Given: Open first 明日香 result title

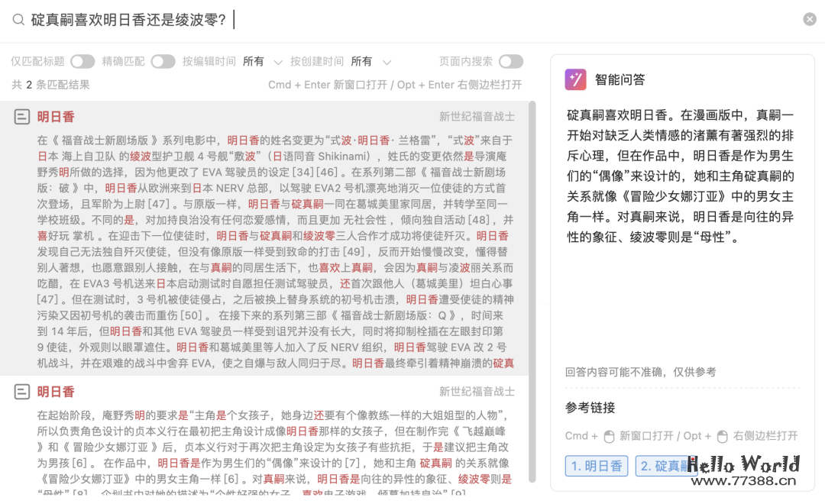Looking at the screenshot, I should pyautogui.click(x=56, y=117).
